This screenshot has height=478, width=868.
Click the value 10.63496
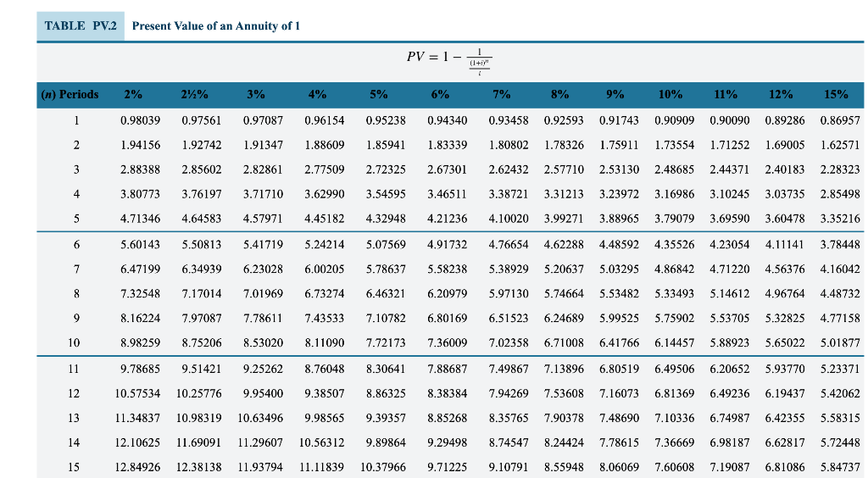(x=260, y=419)
